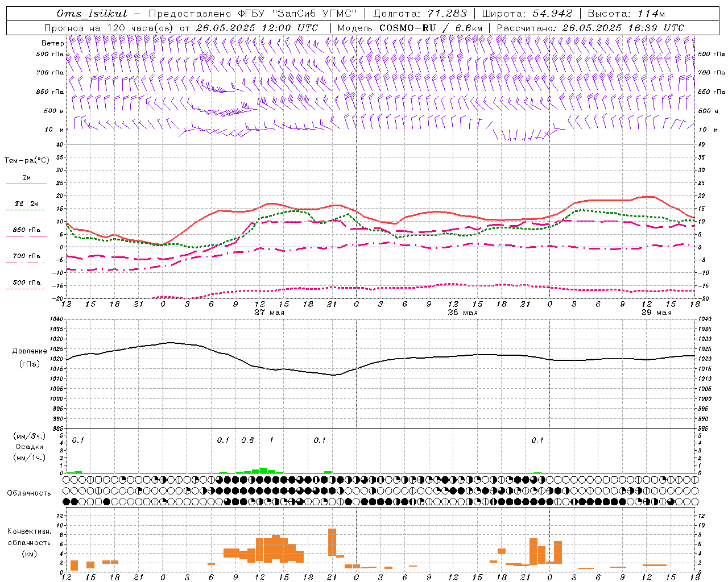Click the tallest green precipitation bar
Viewport: 728px width, 582px height.
pos(263,470)
